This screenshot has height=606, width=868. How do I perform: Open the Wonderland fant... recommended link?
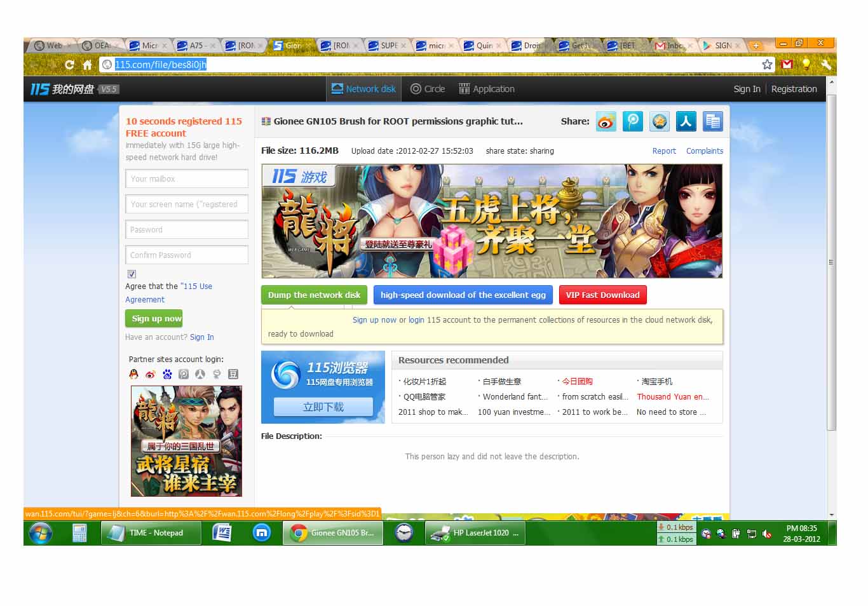click(x=515, y=396)
